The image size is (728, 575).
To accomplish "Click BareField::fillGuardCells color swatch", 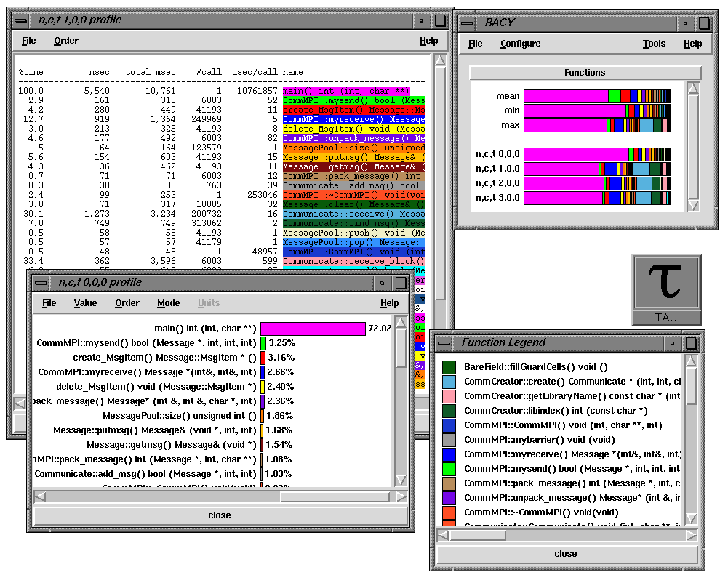I will pyautogui.click(x=449, y=367).
